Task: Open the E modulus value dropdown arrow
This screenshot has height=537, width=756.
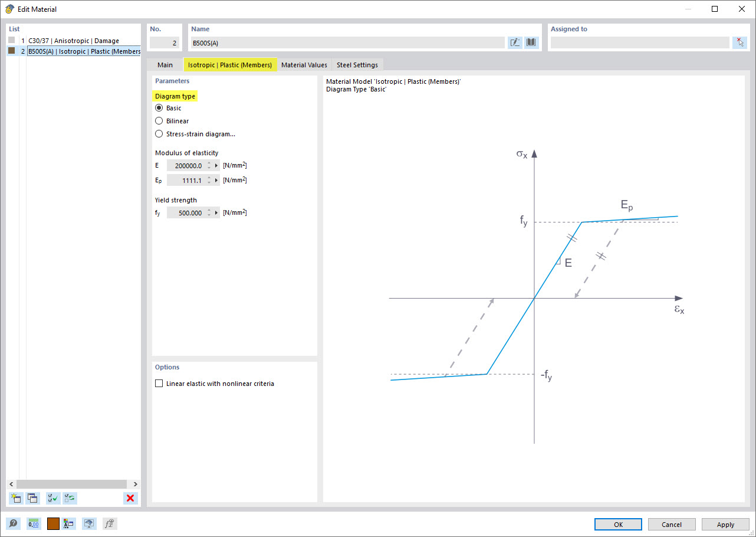Action: point(216,165)
